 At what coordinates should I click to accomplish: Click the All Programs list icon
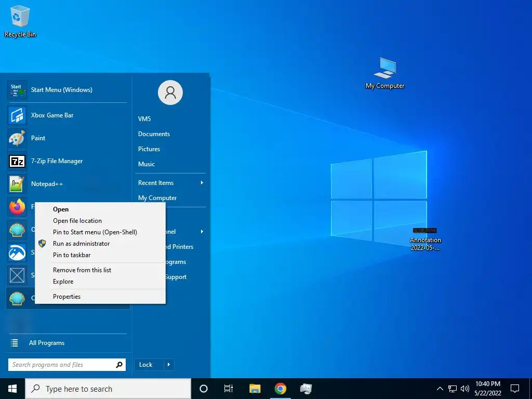point(14,343)
